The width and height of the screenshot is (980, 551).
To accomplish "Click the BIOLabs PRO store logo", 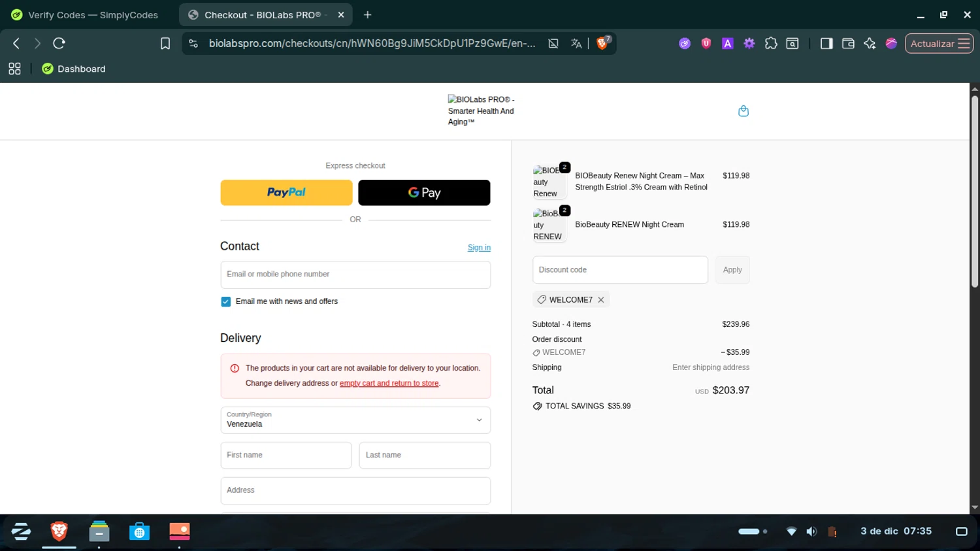I will pyautogui.click(x=482, y=111).
